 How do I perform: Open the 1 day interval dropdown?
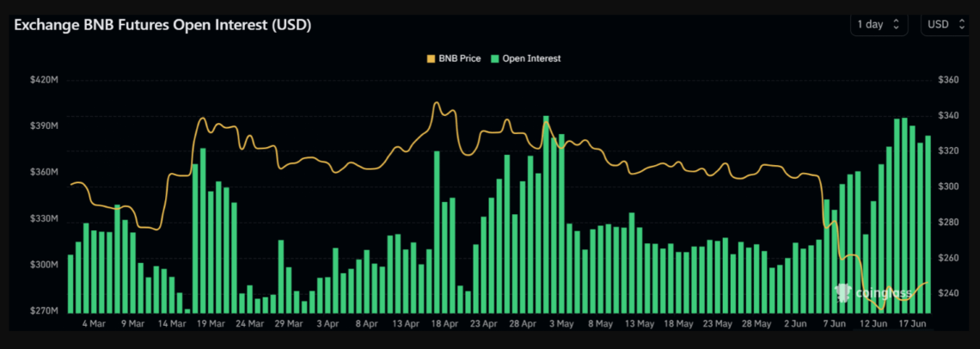point(877,24)
